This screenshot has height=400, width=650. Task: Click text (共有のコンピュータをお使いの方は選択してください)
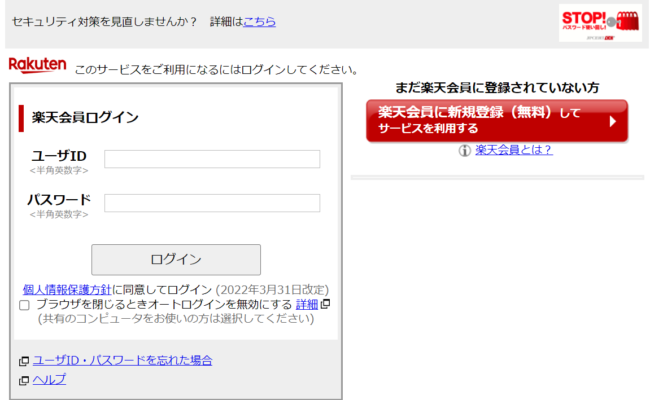point(176,318)
